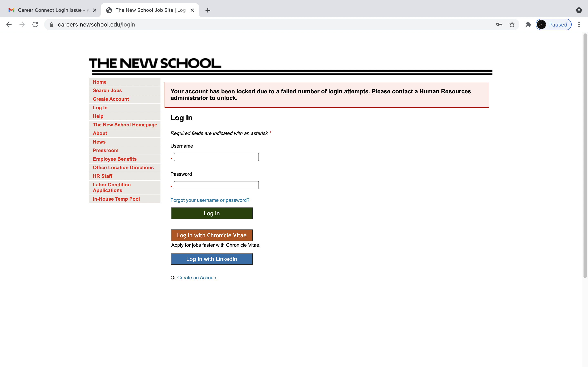Click Log In with Chronicle Vitae

[212, 235]
